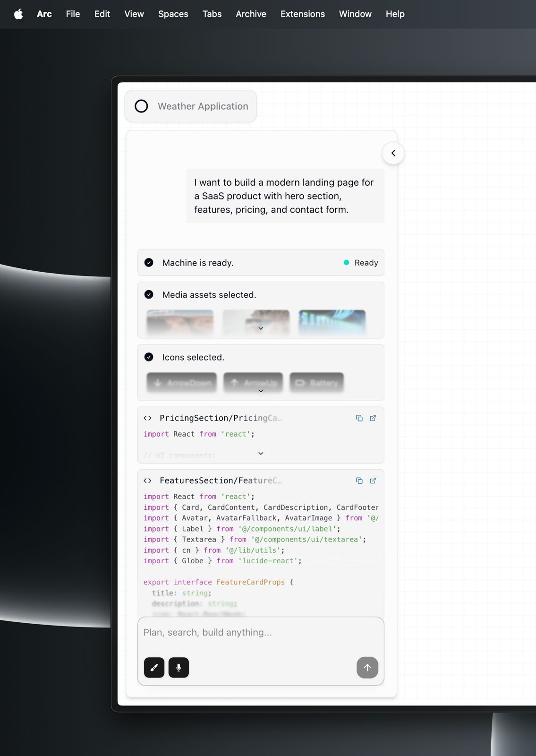The width and height of the screenshot is (536, 756).
Task: Click the FeaturesSection/FeatureC file name
Action: pos(221,481)
